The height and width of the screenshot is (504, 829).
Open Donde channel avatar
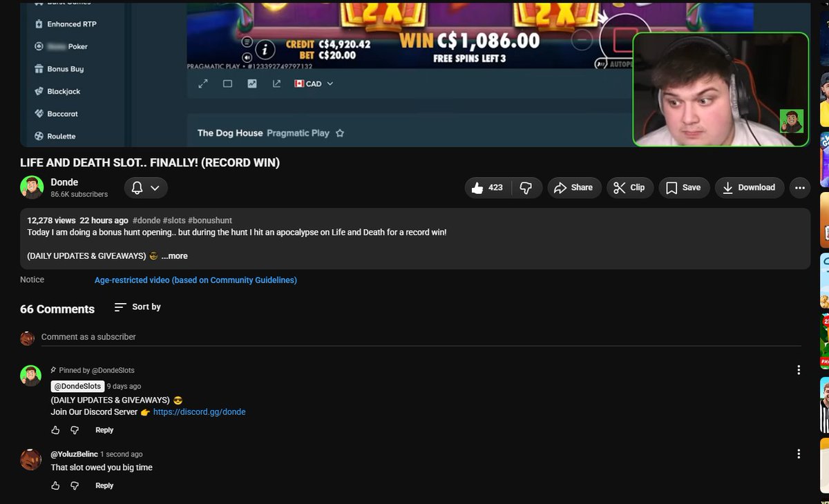pos(32,188)
